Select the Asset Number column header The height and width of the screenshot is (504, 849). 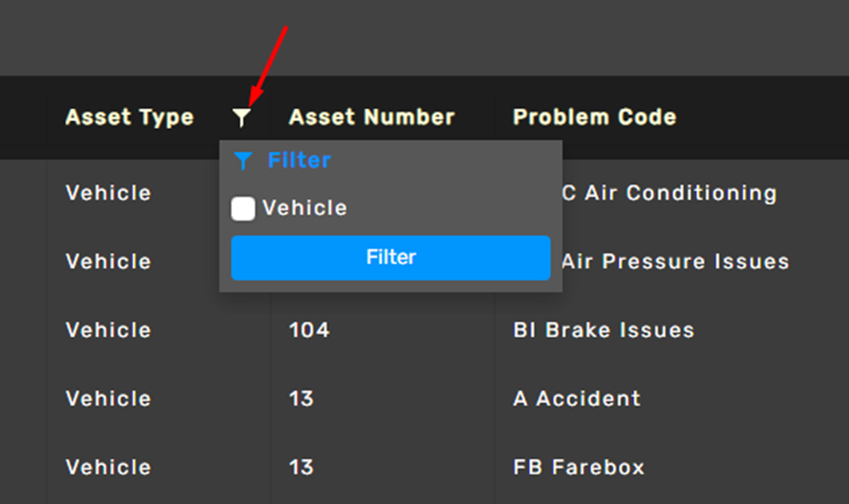(371, 117)
